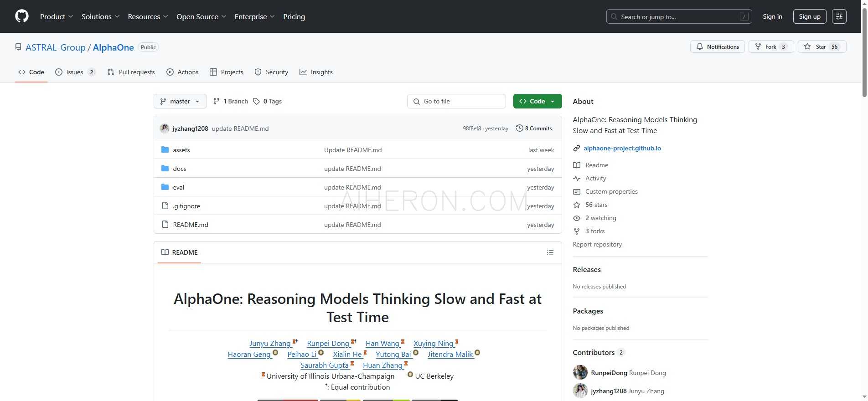Image resolution: width=868 pixels, height=401 pixels.
Task: Open jyzhang1208 contributor avatar in sidebar
Action: [580, 391]
